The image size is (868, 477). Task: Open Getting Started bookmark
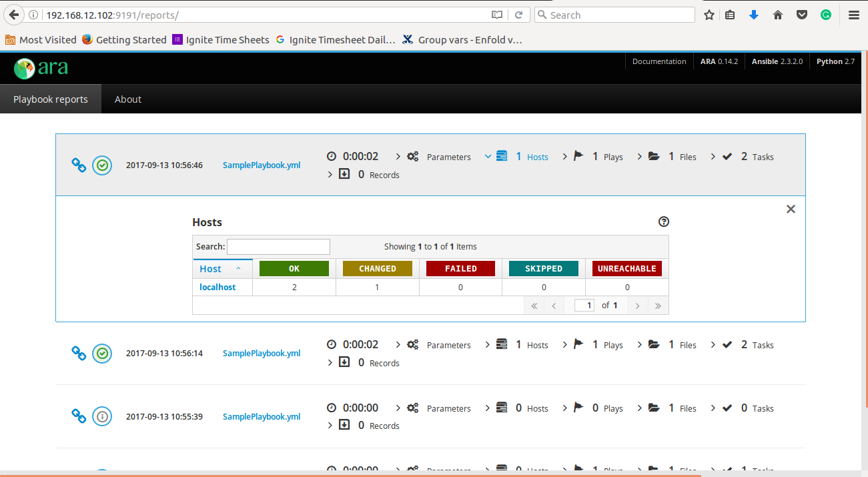coord(124,40)
